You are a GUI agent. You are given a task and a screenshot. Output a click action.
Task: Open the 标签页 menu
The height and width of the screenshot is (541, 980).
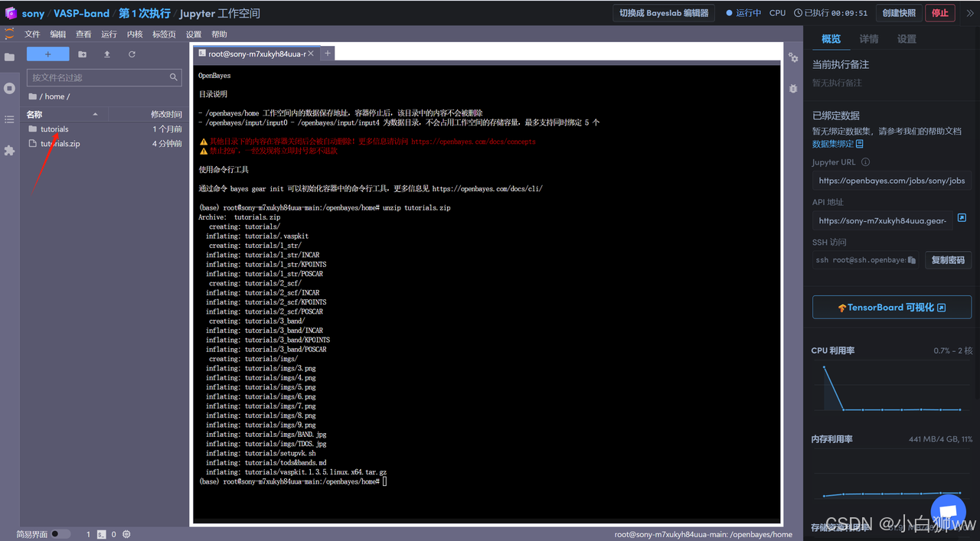(x=164, y=34)
